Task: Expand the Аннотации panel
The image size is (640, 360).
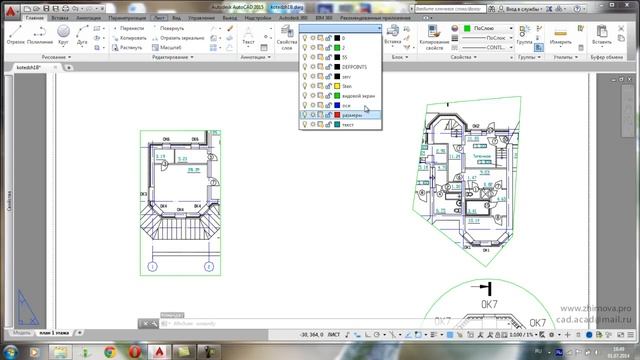Action: pos(256,57)
